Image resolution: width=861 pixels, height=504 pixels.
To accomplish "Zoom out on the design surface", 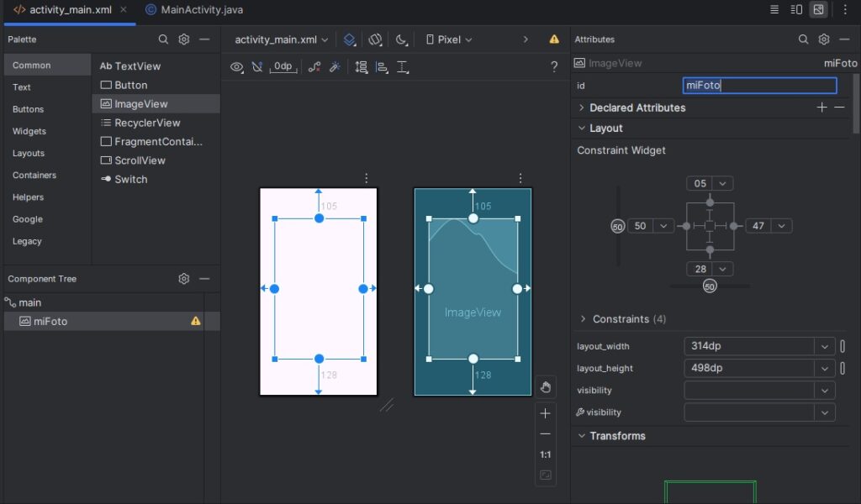I will coord(545,433).
